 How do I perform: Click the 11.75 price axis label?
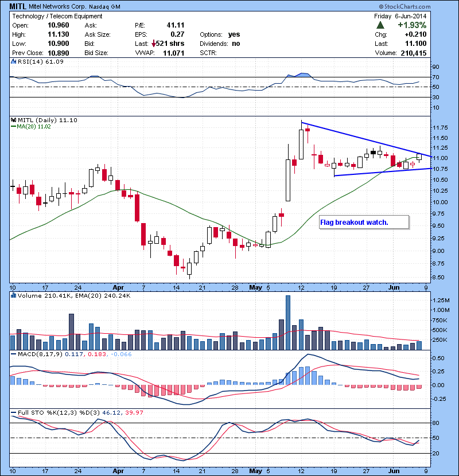point(440,127)
